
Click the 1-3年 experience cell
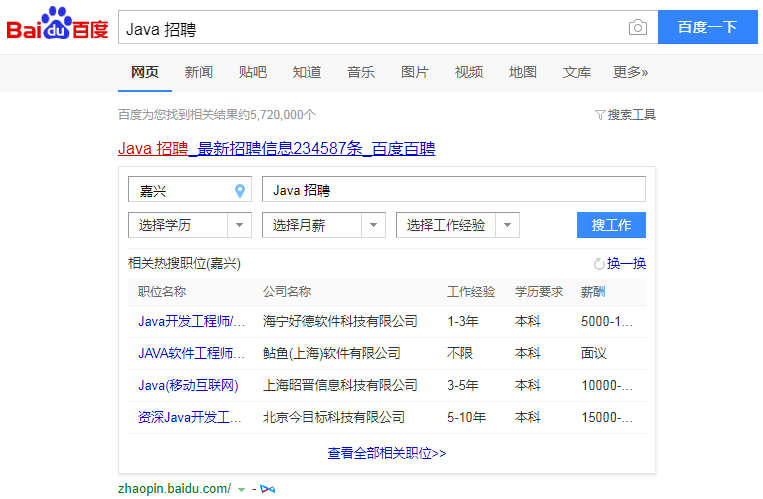463,322
